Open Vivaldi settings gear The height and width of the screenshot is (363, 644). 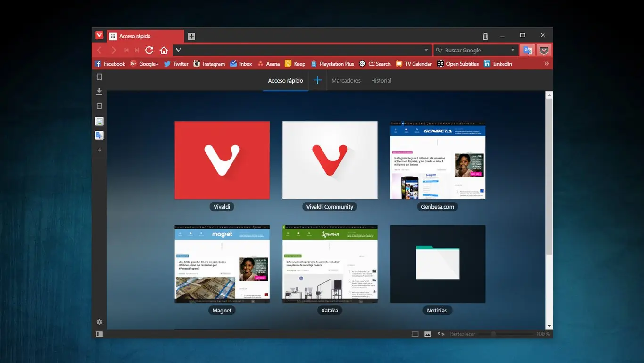click(99, 322)
